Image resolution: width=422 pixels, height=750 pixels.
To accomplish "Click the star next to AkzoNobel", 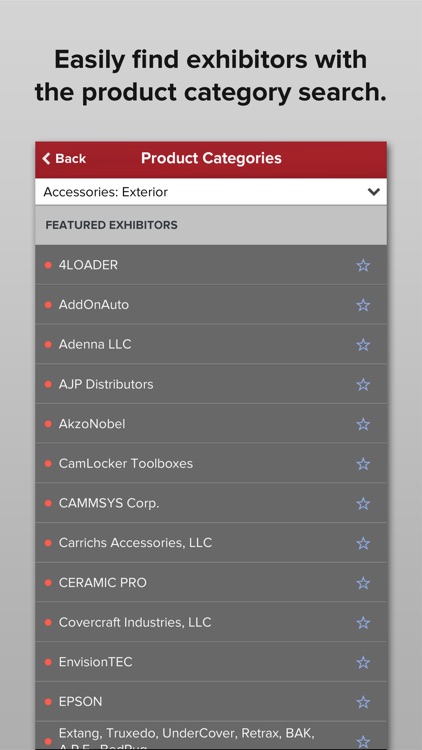I will (363, 424).
